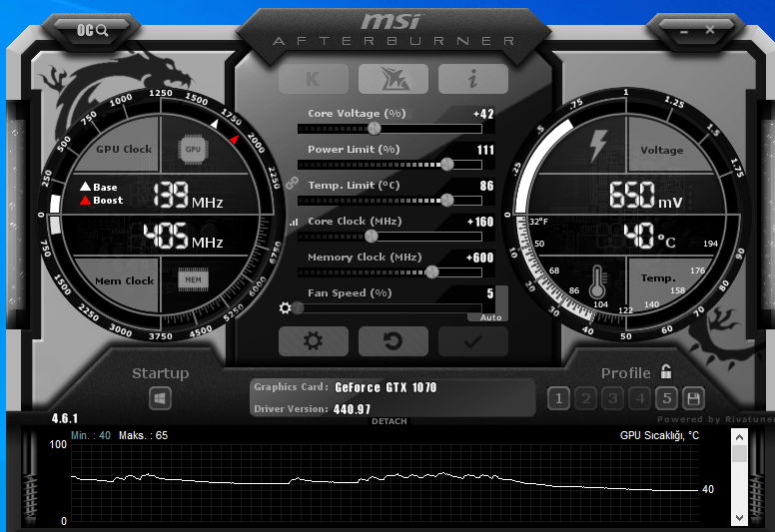The image size is (775, 532).
Task: Click the DETACH monitor label
Action: 388,421
